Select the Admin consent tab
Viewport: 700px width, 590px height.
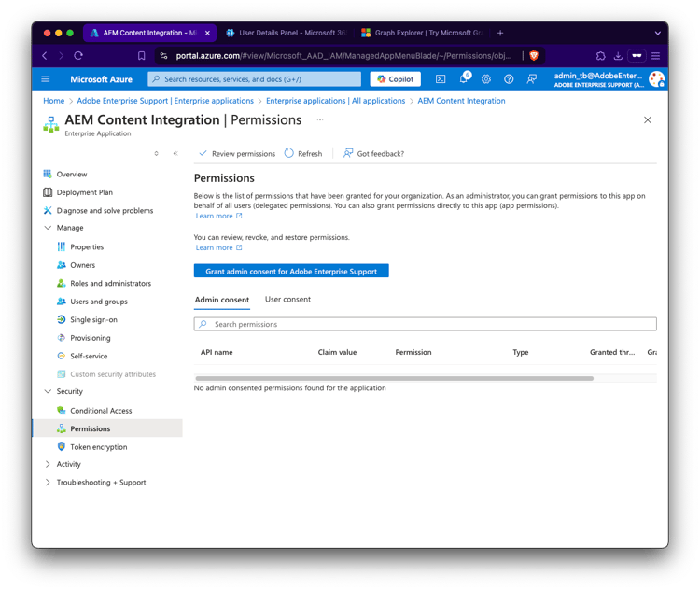222,300
